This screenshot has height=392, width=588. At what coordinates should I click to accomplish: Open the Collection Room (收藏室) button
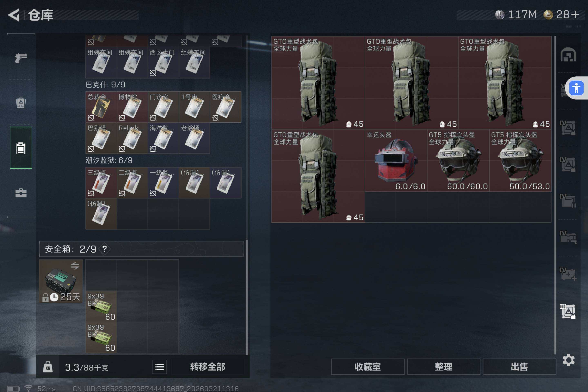tap(368, 367)
